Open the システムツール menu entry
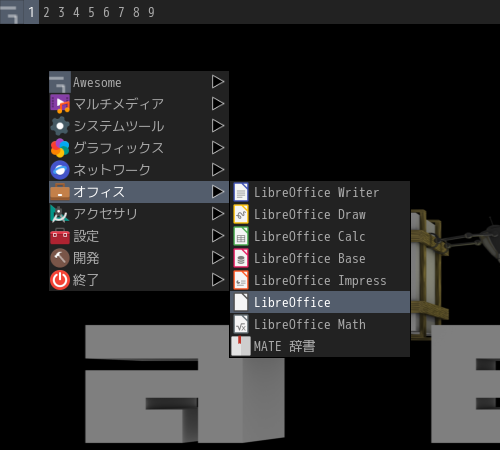The width and height of the screenshot is (500, 450). click(139, 126)
